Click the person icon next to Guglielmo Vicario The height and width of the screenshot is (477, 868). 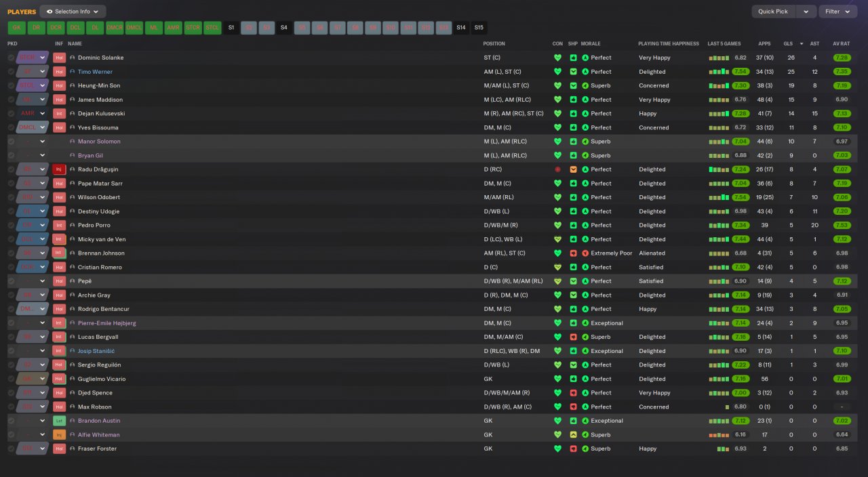click(x=73, y=379)
